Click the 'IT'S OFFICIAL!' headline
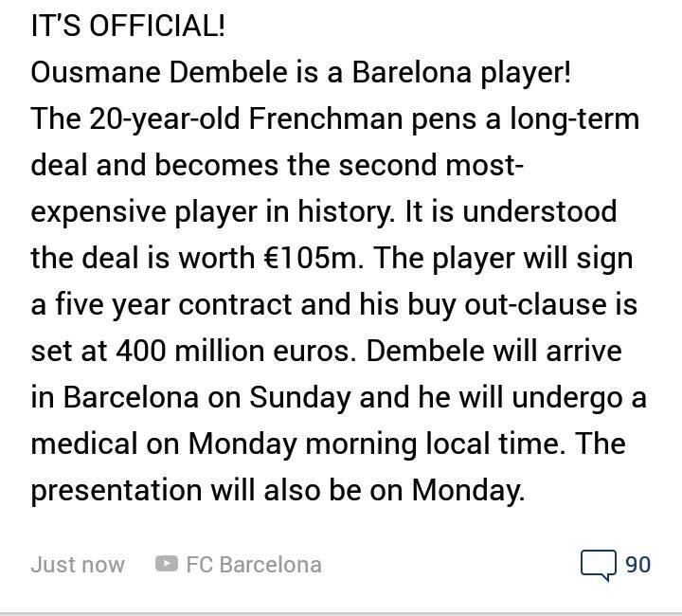Viewport: 682px width, 616px height. [x=128, y=26]
